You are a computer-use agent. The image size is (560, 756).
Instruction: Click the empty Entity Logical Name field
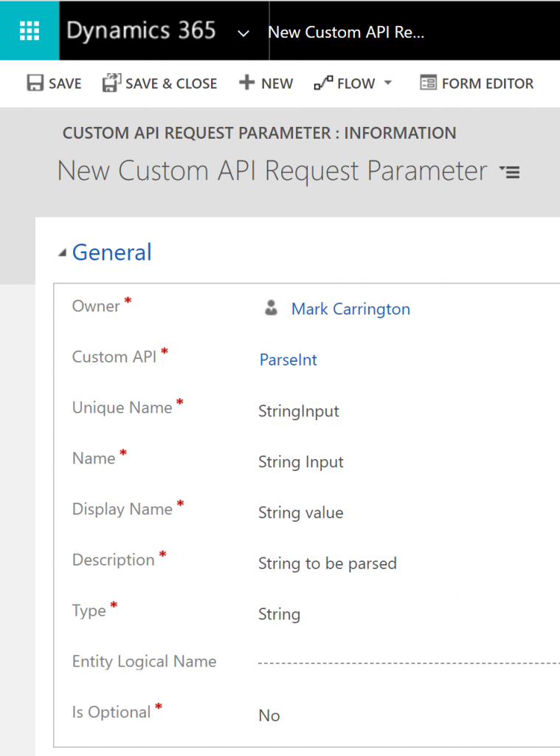click(x=406, y=662)
